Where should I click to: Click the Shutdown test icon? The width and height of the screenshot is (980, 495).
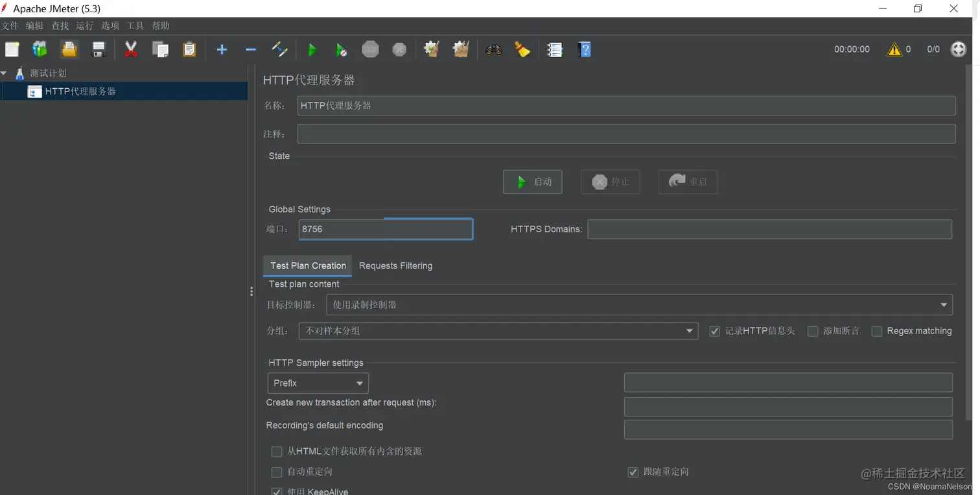(399, 49)
